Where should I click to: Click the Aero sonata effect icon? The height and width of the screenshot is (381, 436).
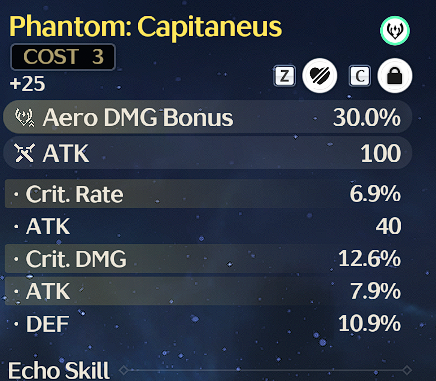(x=395, y=30)
